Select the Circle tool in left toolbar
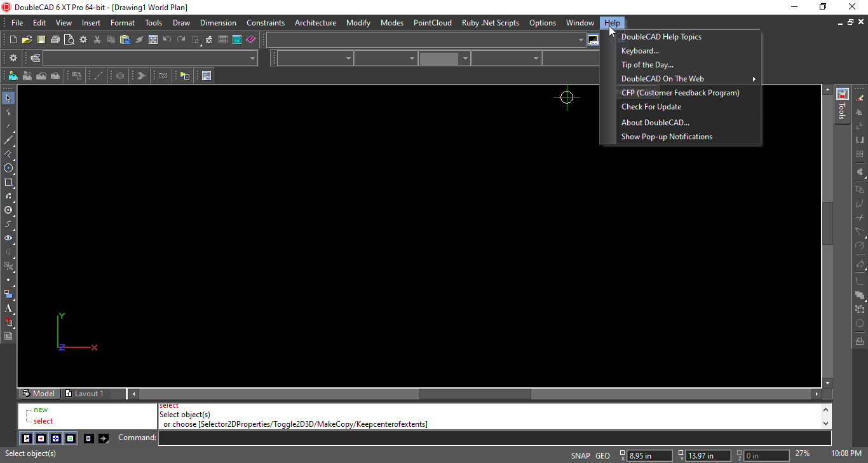 tap(8, 168)
